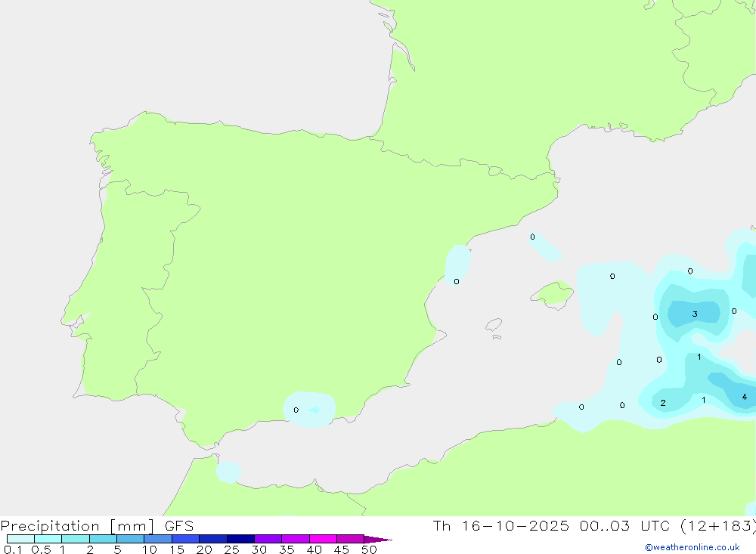Click the 5 to 10 mm legend swatch
Image resolution: width=756 pixels, height=554 pixels.
pos(130,539)
